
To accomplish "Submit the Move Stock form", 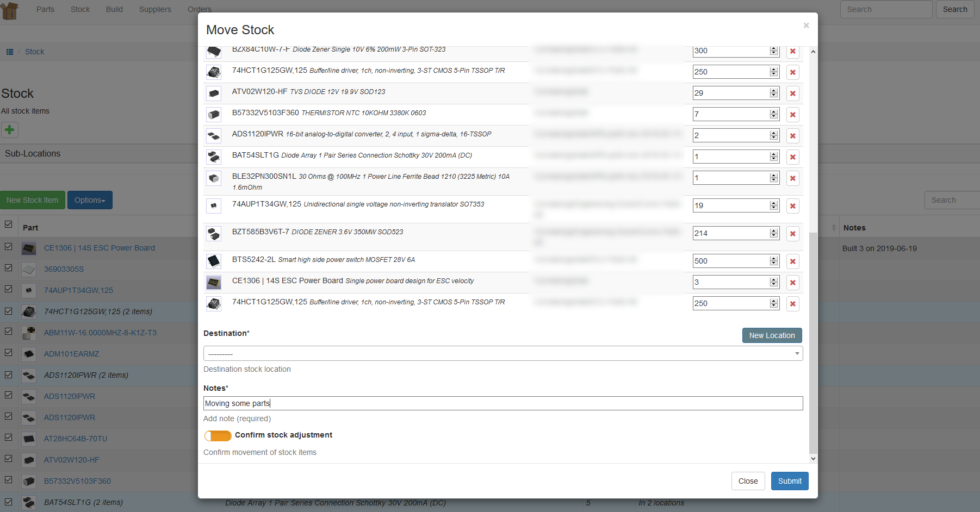I will tap(789, 481).
